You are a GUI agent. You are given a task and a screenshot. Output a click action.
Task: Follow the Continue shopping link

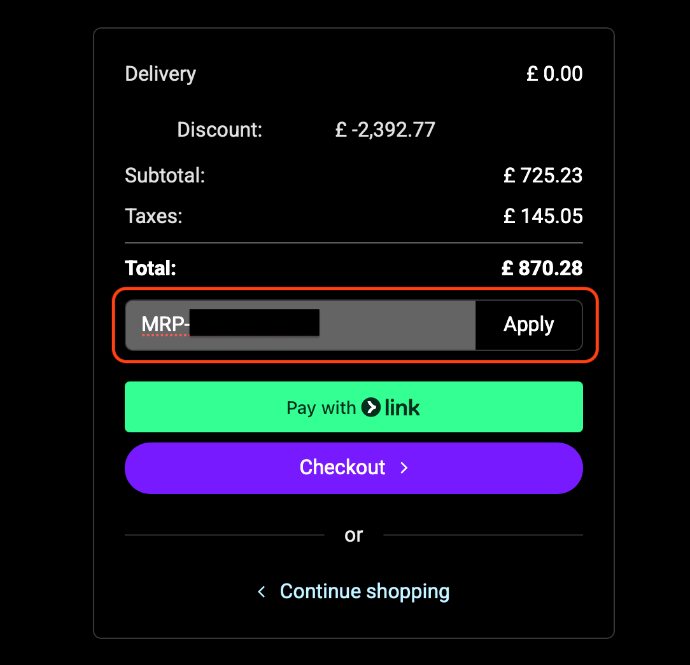click(364, 591)
